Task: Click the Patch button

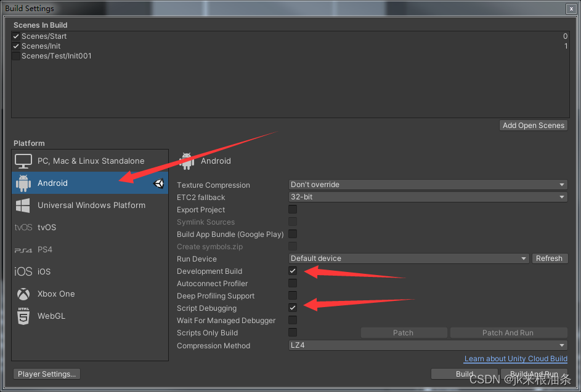Action: tap(404, 333)
